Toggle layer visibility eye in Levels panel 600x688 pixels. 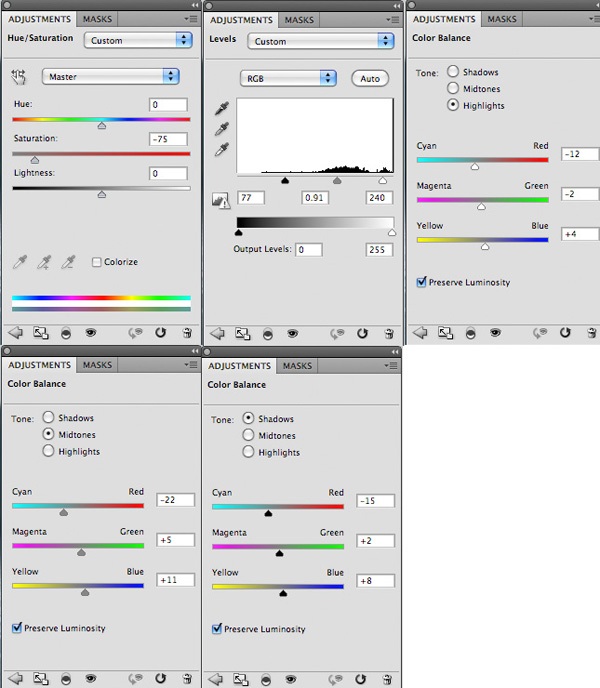pyautogui.click(x=293, y=333)
